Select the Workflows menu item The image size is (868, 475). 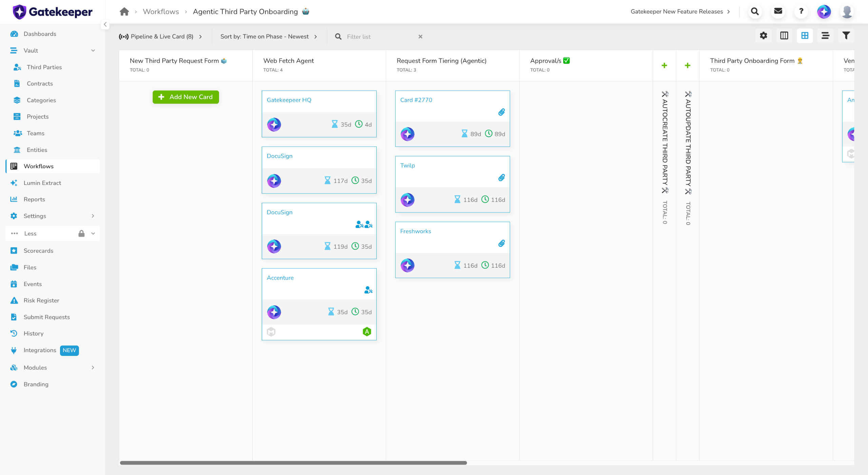pos(53,166)
